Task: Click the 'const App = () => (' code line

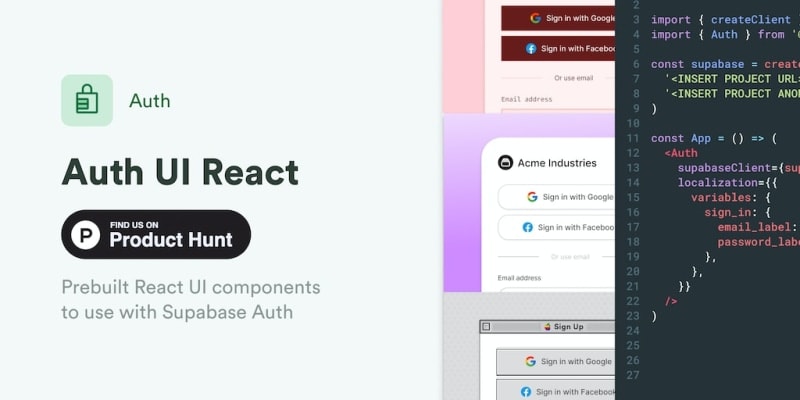Action: tap(714, 138)
